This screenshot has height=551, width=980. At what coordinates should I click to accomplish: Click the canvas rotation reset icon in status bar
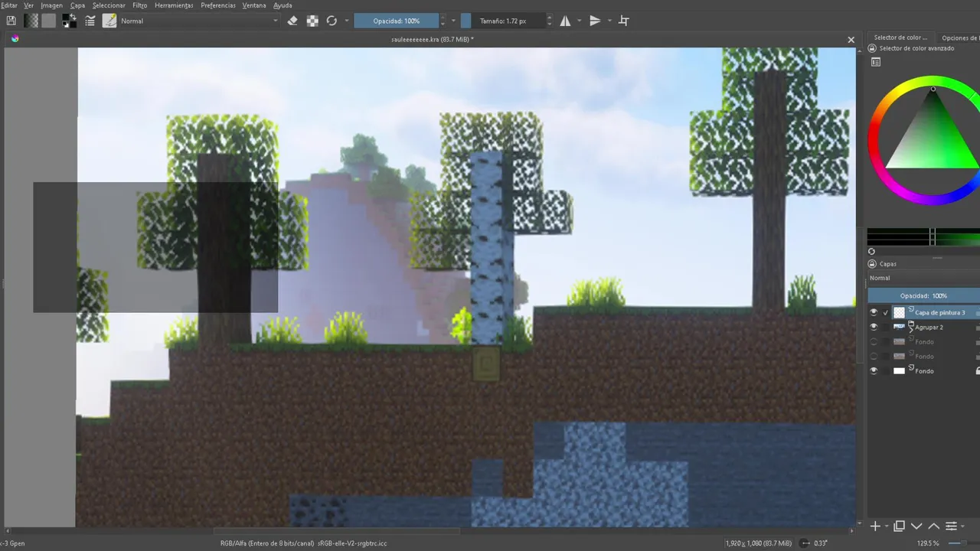[805, 543]
